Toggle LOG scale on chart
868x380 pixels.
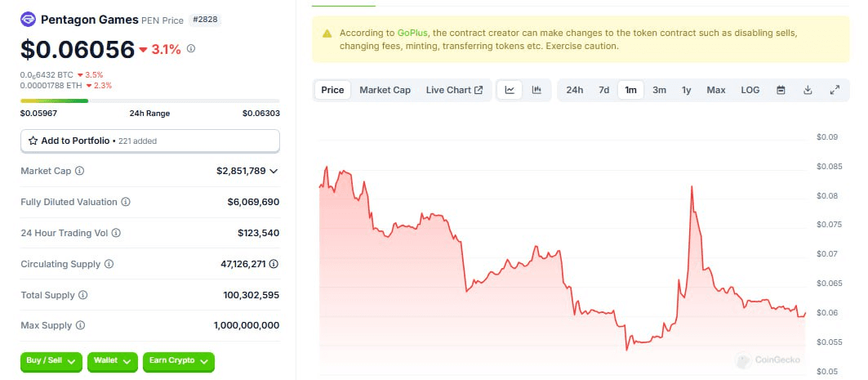750,90
